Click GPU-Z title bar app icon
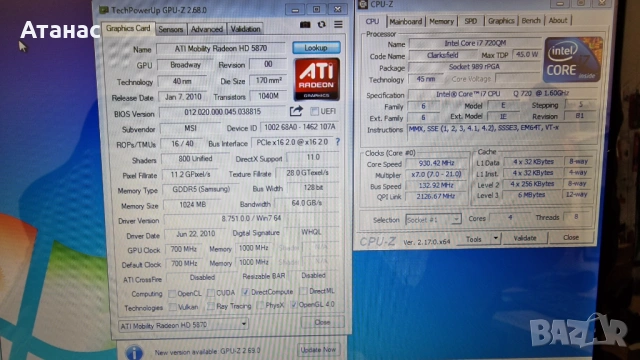The width and height of the screenshot is (640, 360). point(104,10)
